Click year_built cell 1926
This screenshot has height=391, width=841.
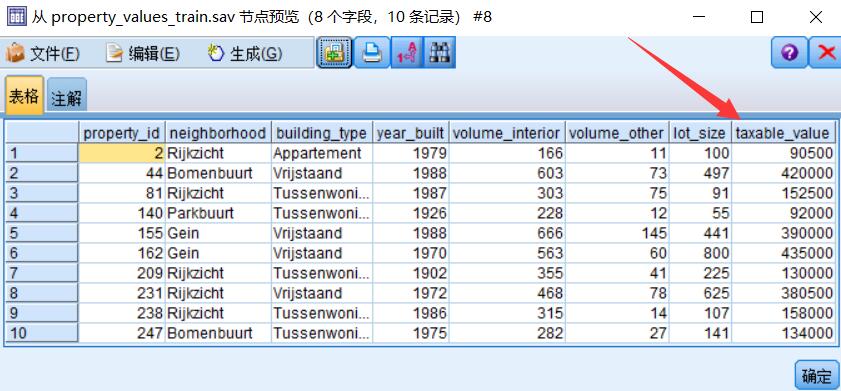[410, 213]
